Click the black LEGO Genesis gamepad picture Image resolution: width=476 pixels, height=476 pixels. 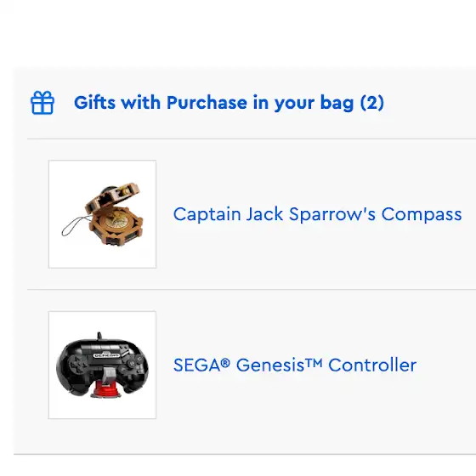click(x=102, y=365)
